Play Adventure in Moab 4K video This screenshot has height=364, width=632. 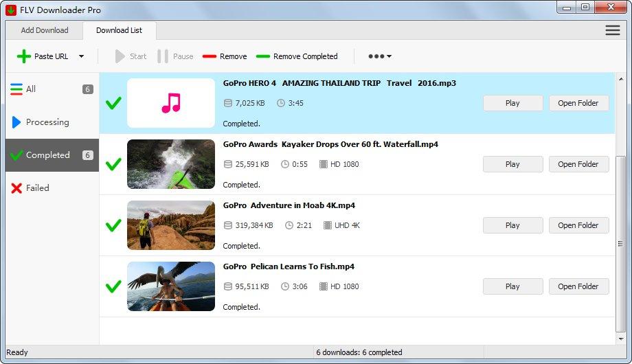tap(512, 225)
